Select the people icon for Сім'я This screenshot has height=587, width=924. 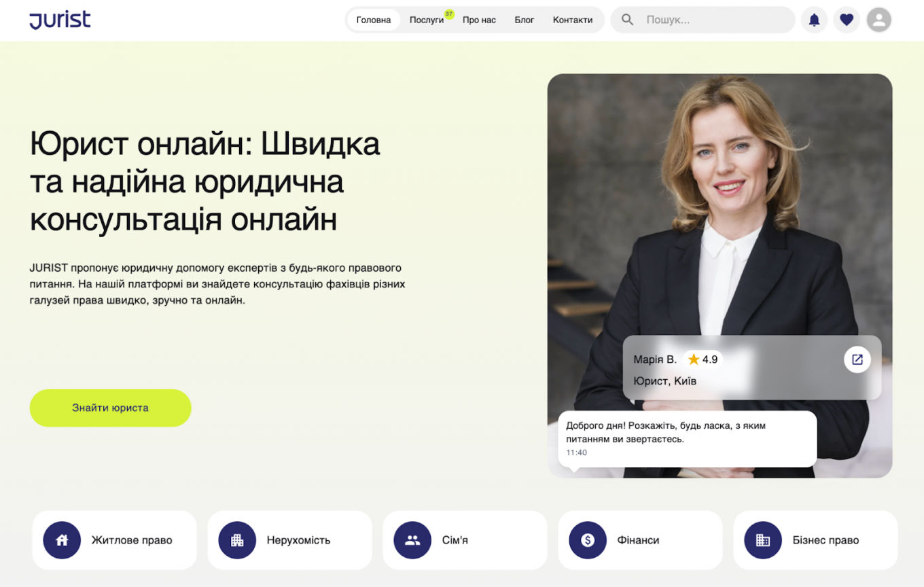click(x=412, y=539)
